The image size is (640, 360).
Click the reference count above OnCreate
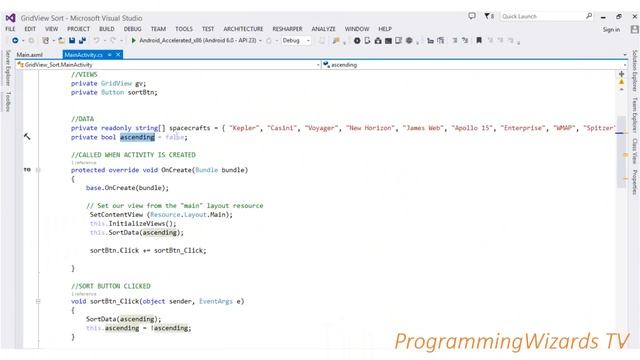84,162
